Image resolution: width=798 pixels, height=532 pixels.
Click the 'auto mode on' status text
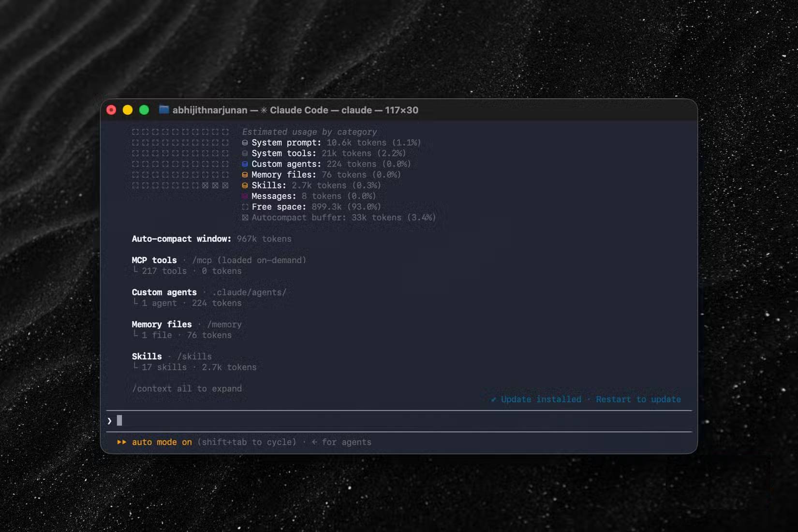[x=162, y=442]
